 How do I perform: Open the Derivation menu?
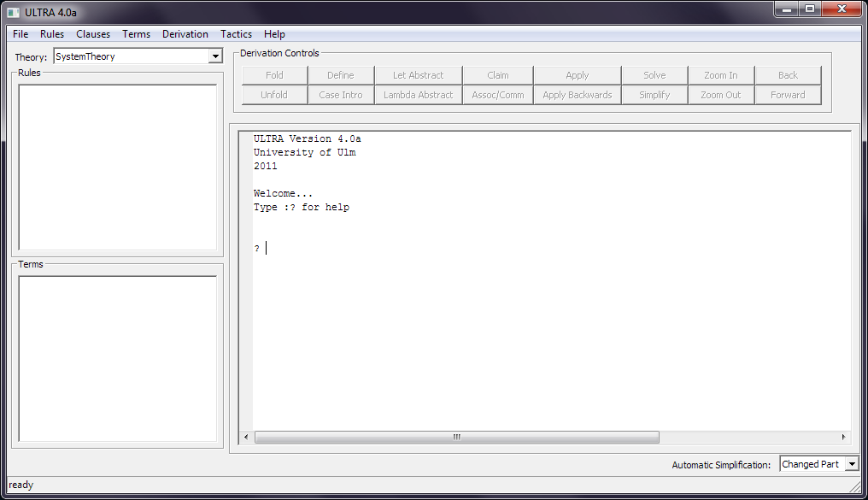pyautogui.click(x=185, y=34)
